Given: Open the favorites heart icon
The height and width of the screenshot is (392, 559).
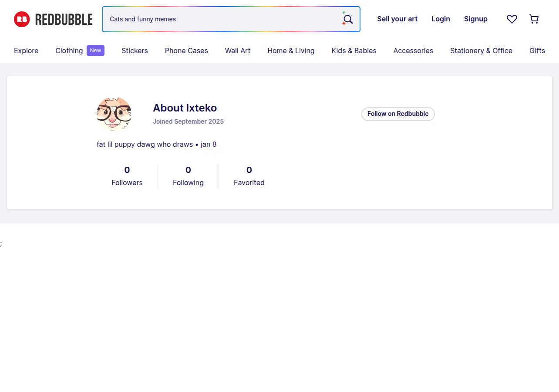Looking at the screenshot, I should (x=512, y=19).
